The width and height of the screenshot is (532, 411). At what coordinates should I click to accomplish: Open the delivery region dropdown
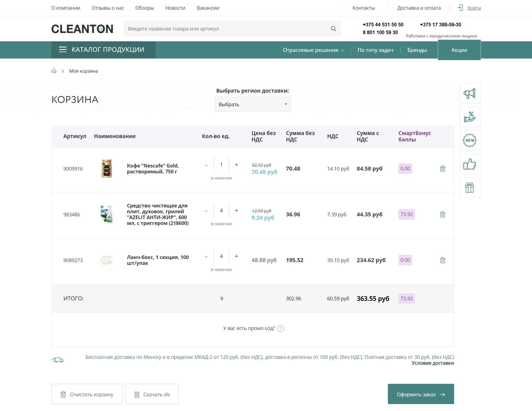(x=252, y=104)
